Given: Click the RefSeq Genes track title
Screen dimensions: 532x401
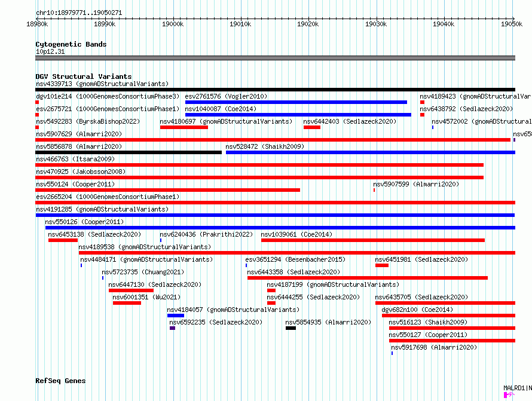Looking at the screenshot, I should (x=60, y=381).
